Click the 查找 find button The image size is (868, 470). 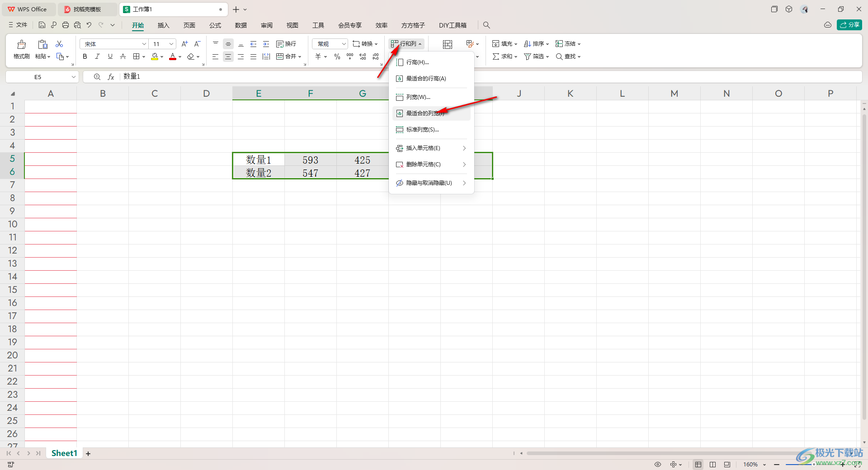(568, 56)
